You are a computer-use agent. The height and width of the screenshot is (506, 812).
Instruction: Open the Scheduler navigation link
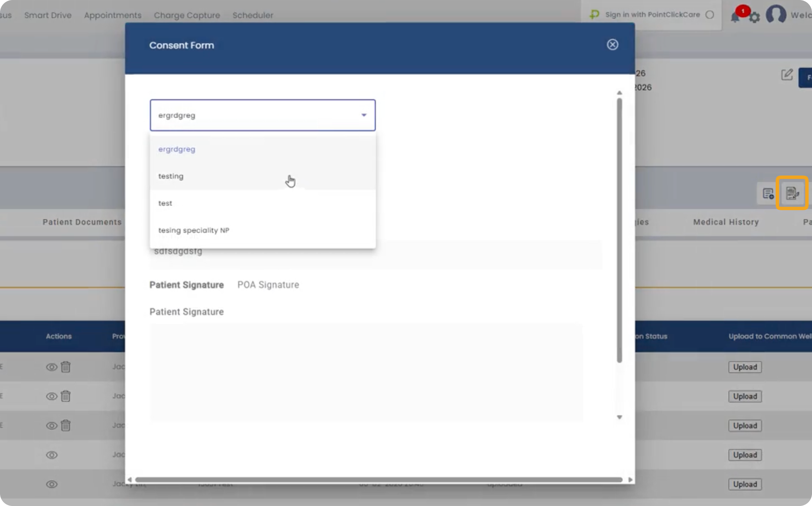tap(253, 15)
